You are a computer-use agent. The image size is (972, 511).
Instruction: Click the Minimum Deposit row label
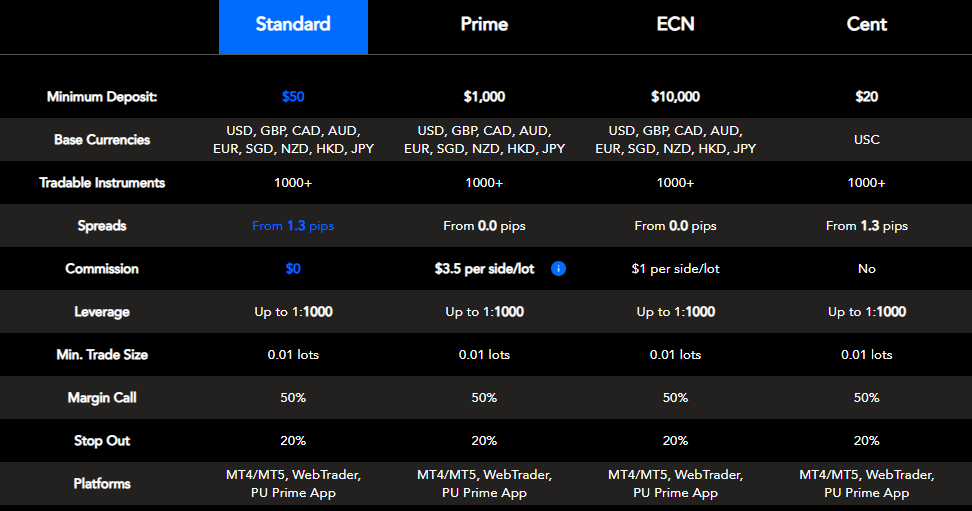point(102,97)
